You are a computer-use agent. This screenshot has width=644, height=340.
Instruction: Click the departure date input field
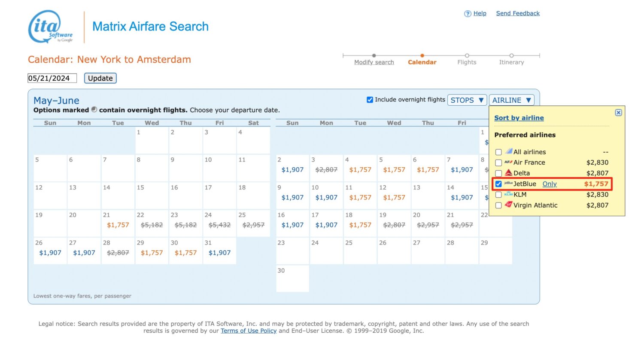coord(52,78)
